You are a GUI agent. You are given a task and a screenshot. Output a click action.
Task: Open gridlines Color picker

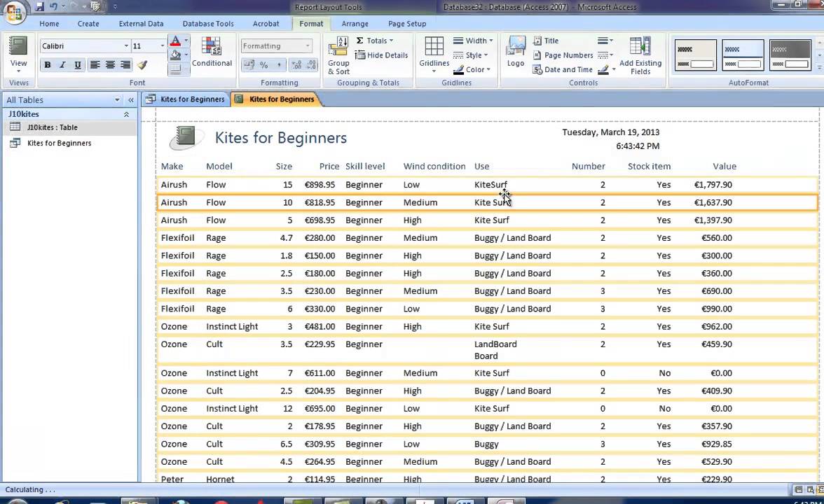pyautogui.click(x=472, y=69)
